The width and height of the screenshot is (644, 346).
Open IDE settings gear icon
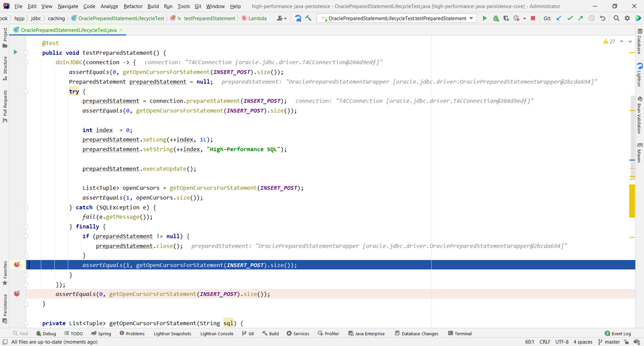tap(626, 18)
